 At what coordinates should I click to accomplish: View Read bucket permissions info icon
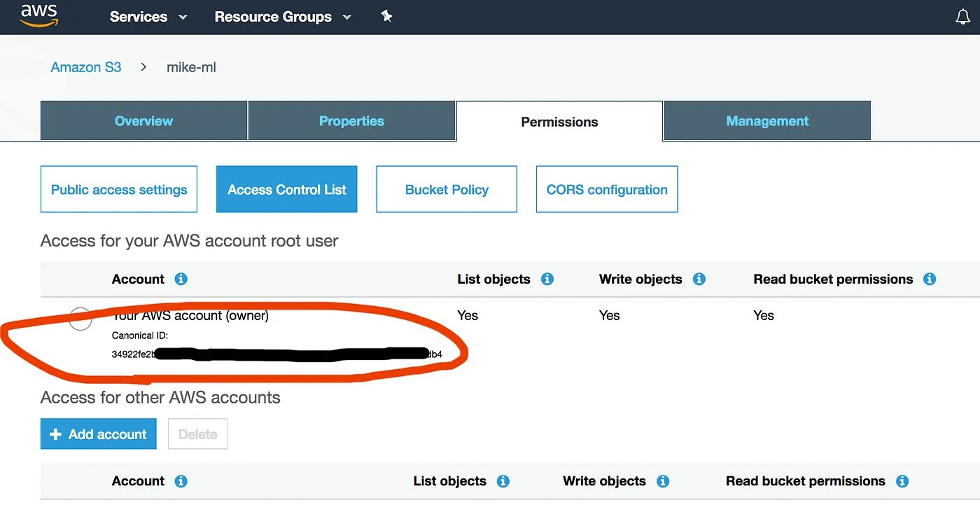tap(930, 279)
